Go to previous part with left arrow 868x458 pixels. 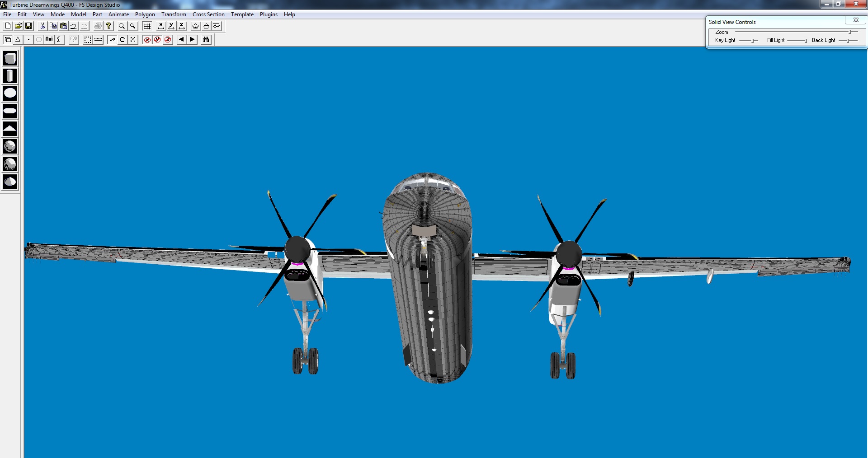pyautogui.click(x=181, y=40)
